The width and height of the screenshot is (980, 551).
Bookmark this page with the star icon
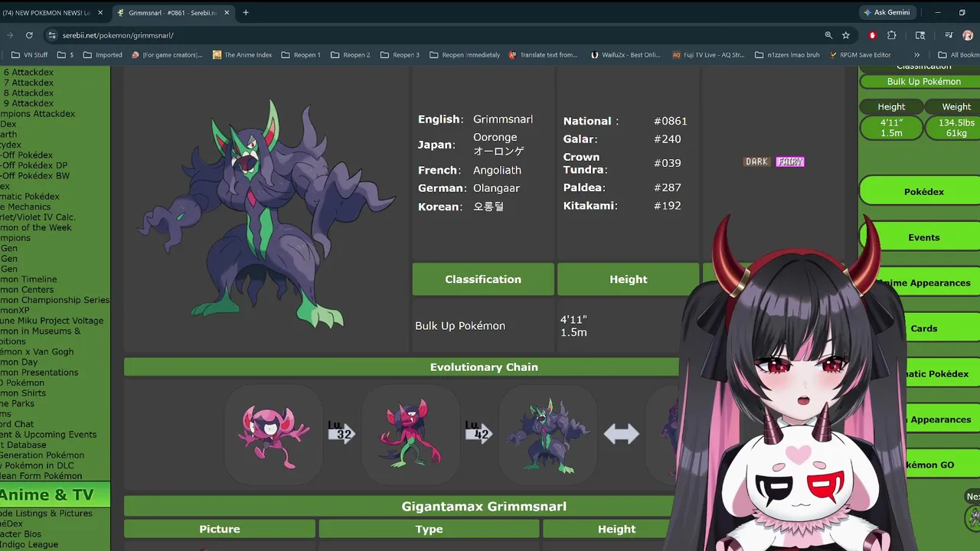(x=846, y=35)
